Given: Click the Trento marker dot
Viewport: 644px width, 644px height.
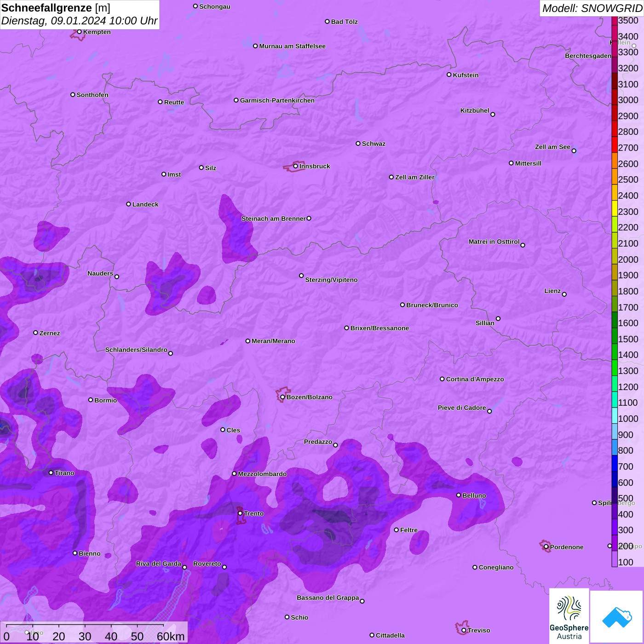Looking at the screenshot, I should [240, 513].
